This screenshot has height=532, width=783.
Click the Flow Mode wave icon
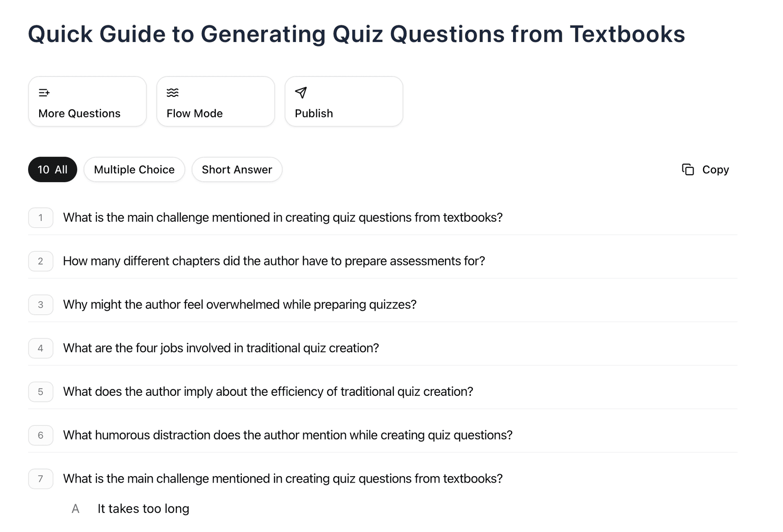(x=173, y=92)
